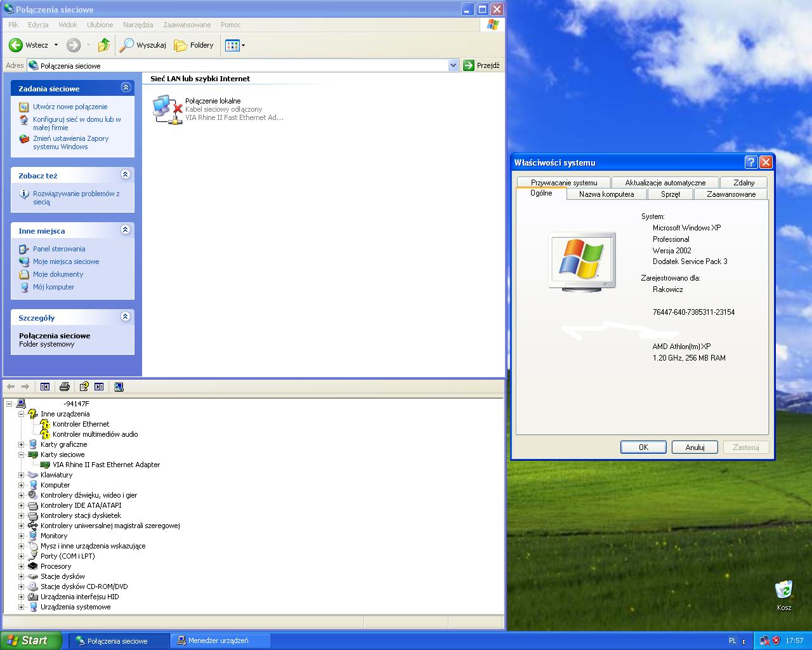Click Anuluj in Właściwości systemu
The height and width of the screenshot is (650, 812).
695,448
